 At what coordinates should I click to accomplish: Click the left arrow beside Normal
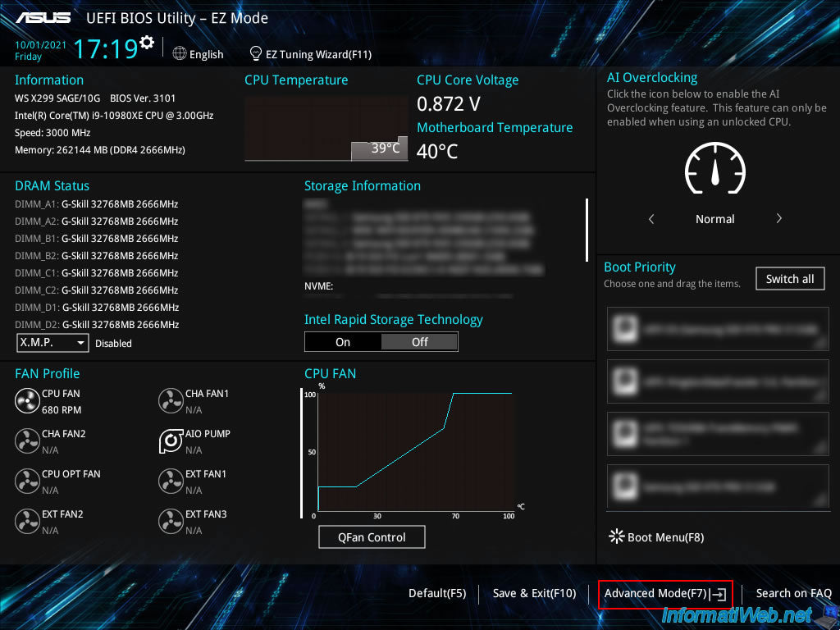point(651,219)
